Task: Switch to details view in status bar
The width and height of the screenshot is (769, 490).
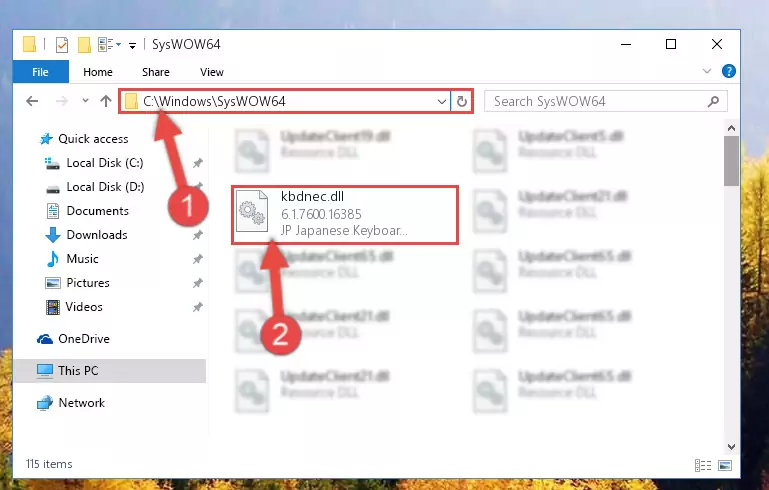Action: point(703,465)
